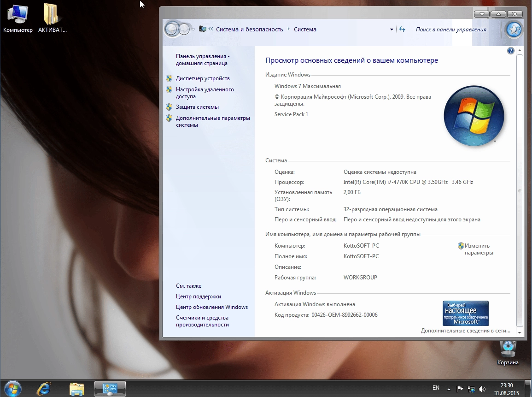The image size is (532, 397).
Task: Click the 2,00 ГБ memory value
Action: coord(352,192)
